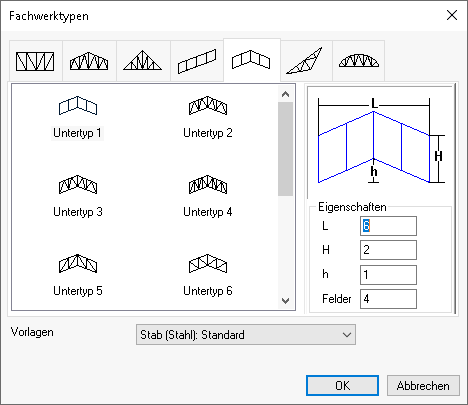Screen dimensions: 468x405
Task: Click the list's scroll-up arrow
Action: tap(285, 94)
